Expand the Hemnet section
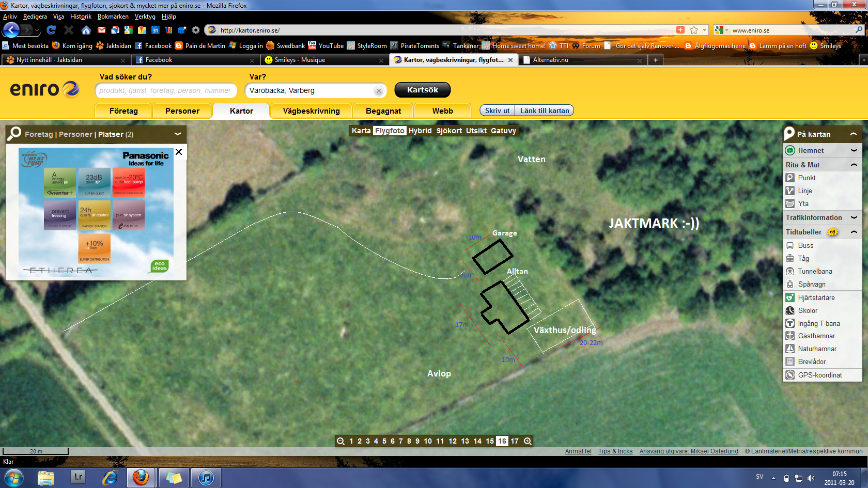 [854, 150]
